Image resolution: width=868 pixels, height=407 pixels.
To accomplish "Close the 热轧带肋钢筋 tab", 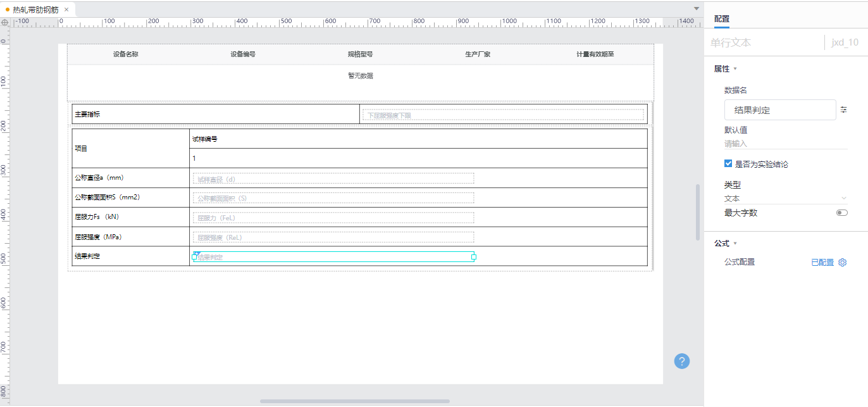I will pos(66,9).
